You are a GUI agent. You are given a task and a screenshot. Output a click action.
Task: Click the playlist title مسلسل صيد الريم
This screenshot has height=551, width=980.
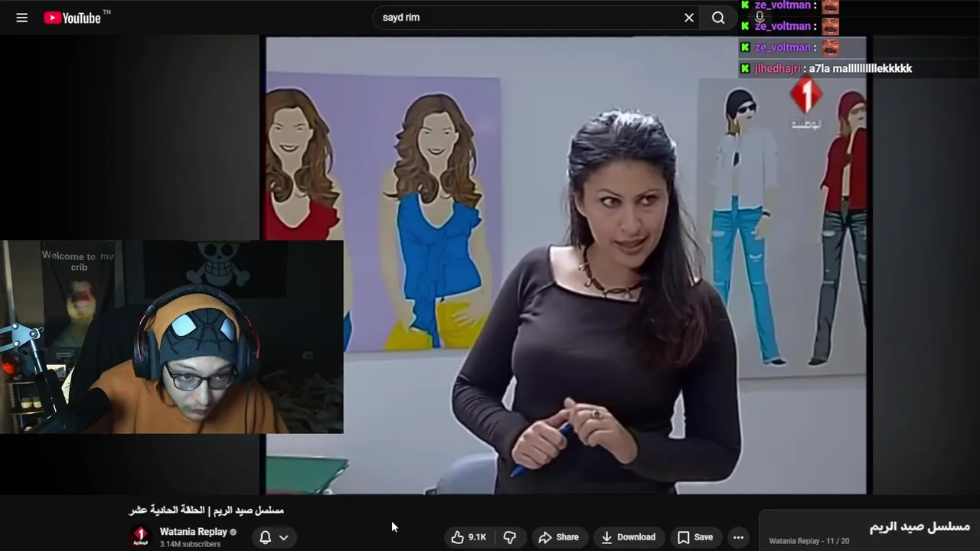tap(920, 527)
